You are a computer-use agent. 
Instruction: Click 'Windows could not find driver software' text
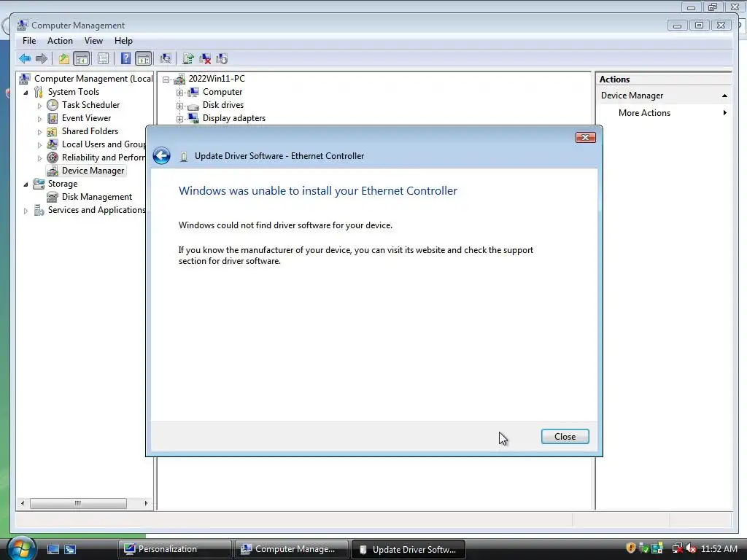(x=285, y=225)
